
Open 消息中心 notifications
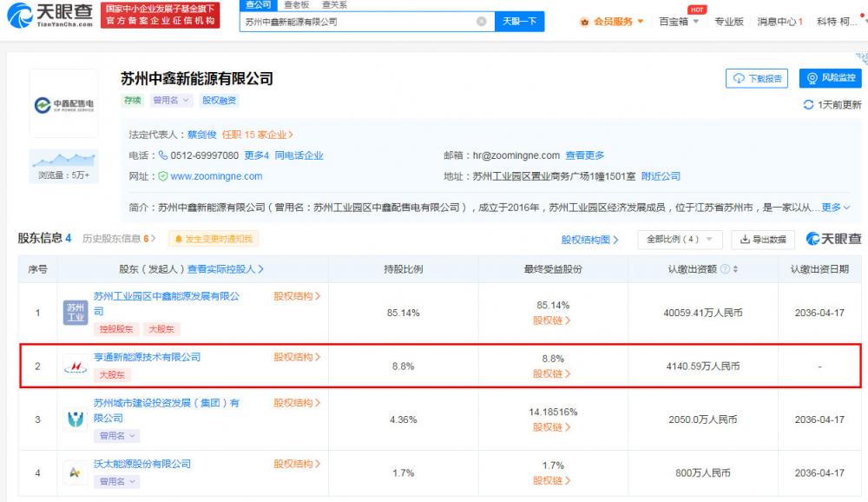(780, 22)
